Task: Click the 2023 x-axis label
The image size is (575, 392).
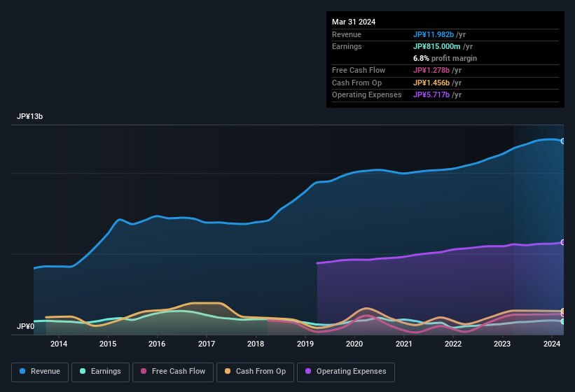Action: [x=502, y=344]
